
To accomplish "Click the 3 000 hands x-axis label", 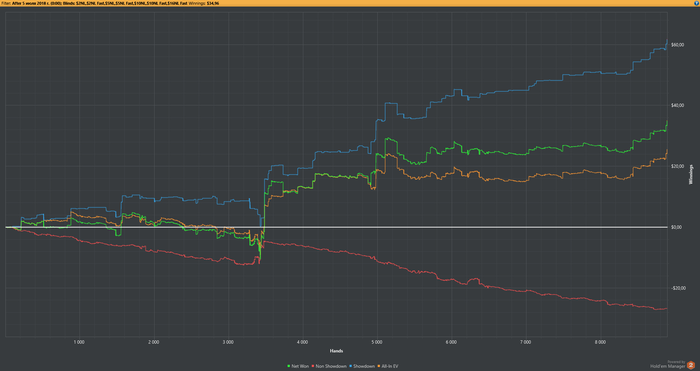I will (x=228, y=342).
